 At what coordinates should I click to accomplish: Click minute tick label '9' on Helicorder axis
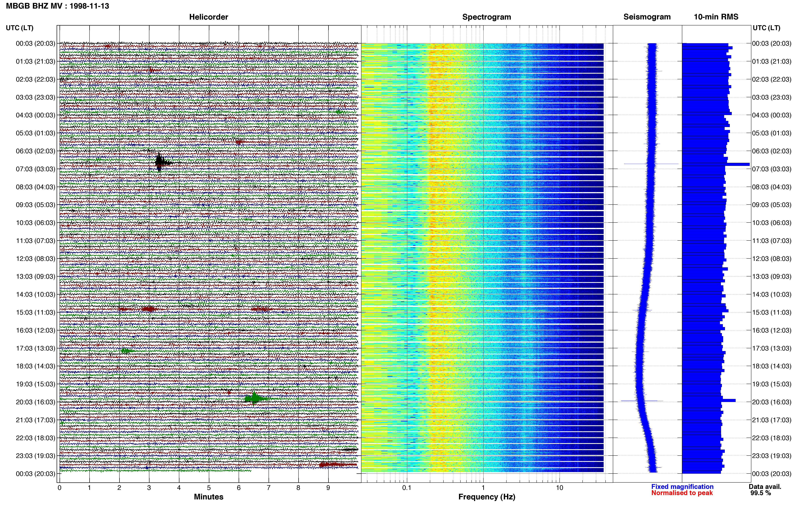tap(328, 487)
